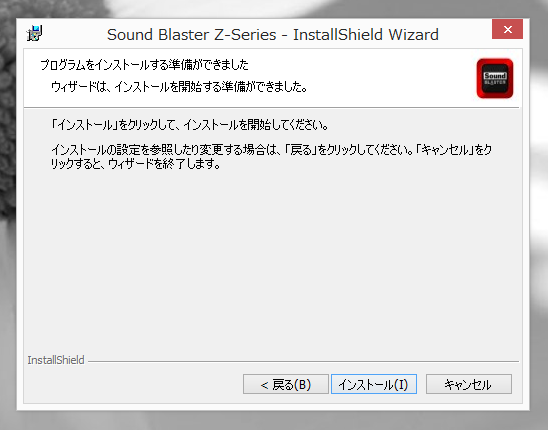Close the InstallShield Wizard window

pyautogui.click(x=507, y=29)
